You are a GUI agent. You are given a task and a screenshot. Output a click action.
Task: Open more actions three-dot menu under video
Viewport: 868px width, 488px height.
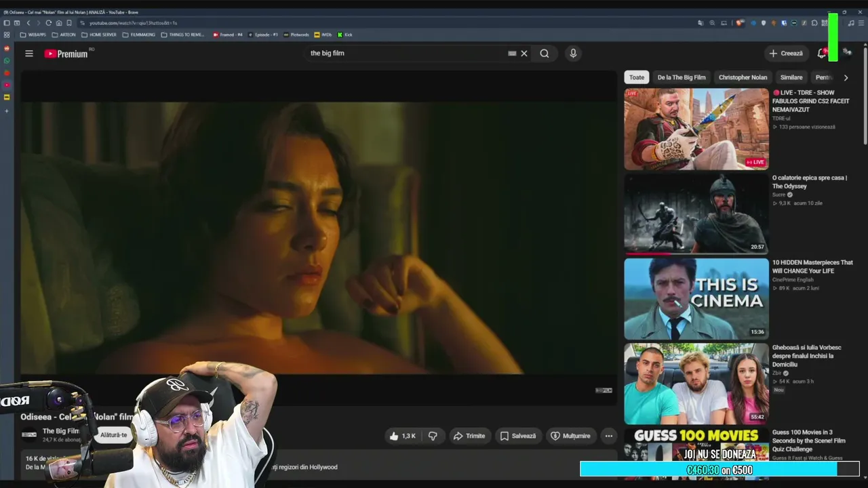[609, 436]
